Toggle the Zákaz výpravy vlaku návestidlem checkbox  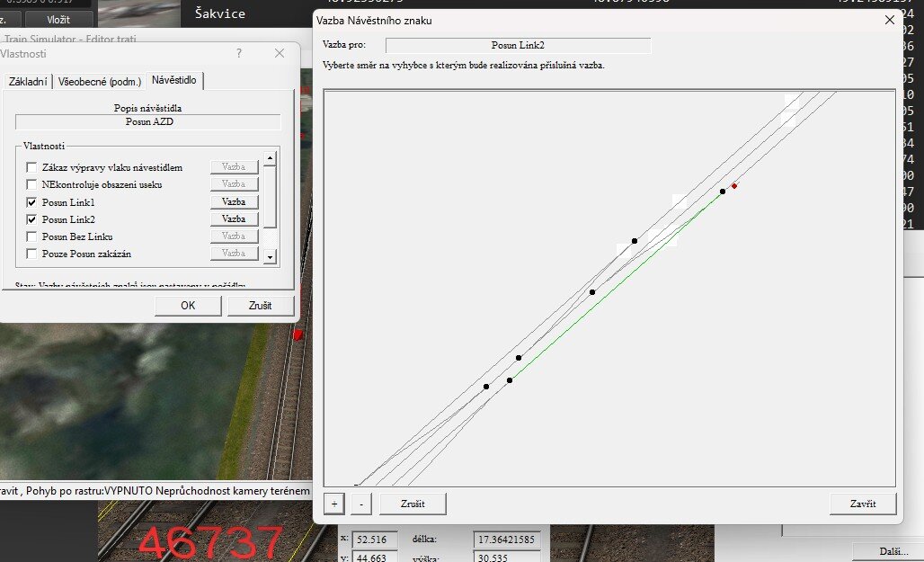31,167
